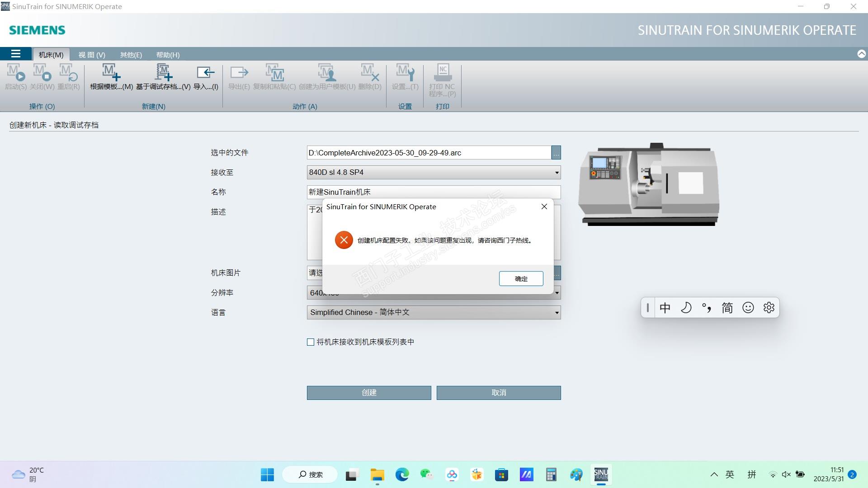Toggle the 中 Chinese input mode icon
The width and height of the screenshot is (868, 488).
[x=665, y=308]
